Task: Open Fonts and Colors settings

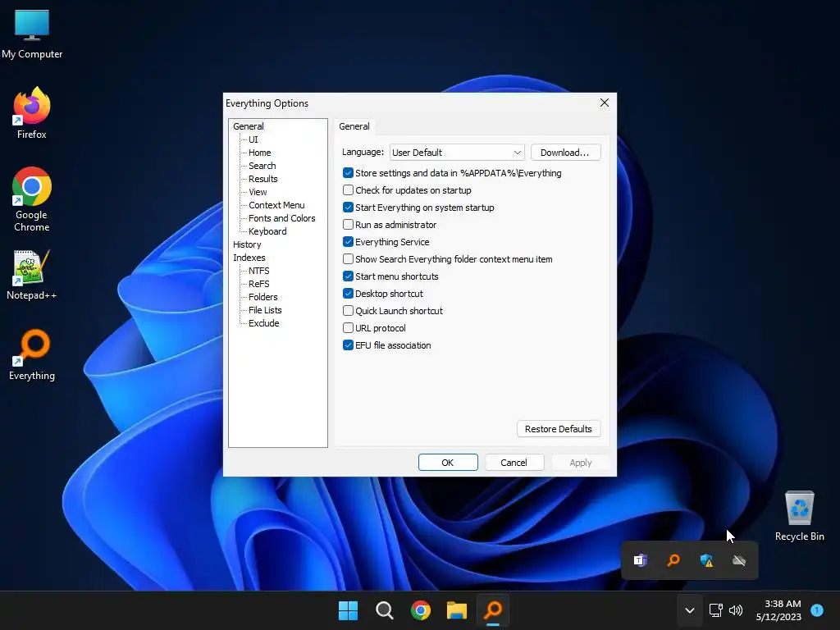Action: pyautogui.click(x=282, y=218)
